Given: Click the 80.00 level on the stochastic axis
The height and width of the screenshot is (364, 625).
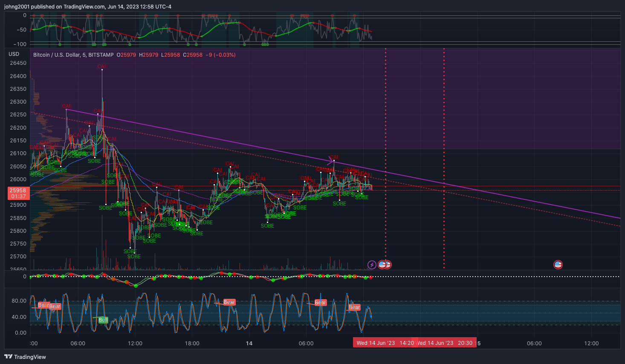Looking at the screenshot, I should (x=19, y=301).
